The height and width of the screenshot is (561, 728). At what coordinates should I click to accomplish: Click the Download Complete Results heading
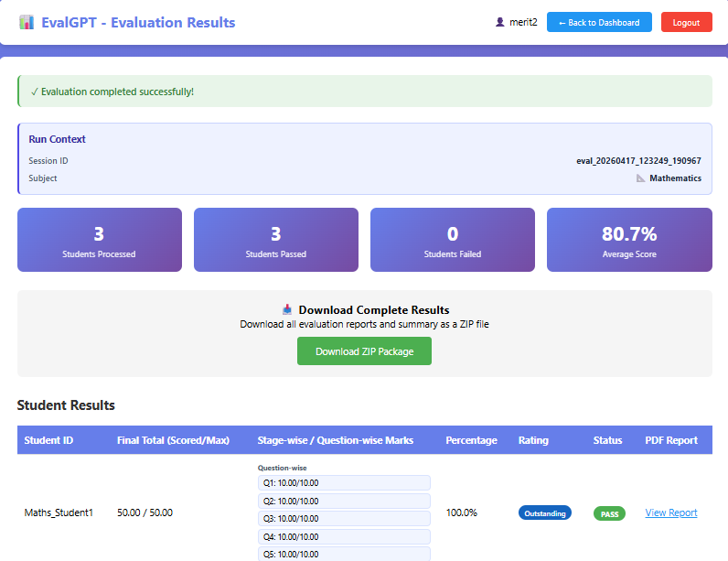point(374,309)
